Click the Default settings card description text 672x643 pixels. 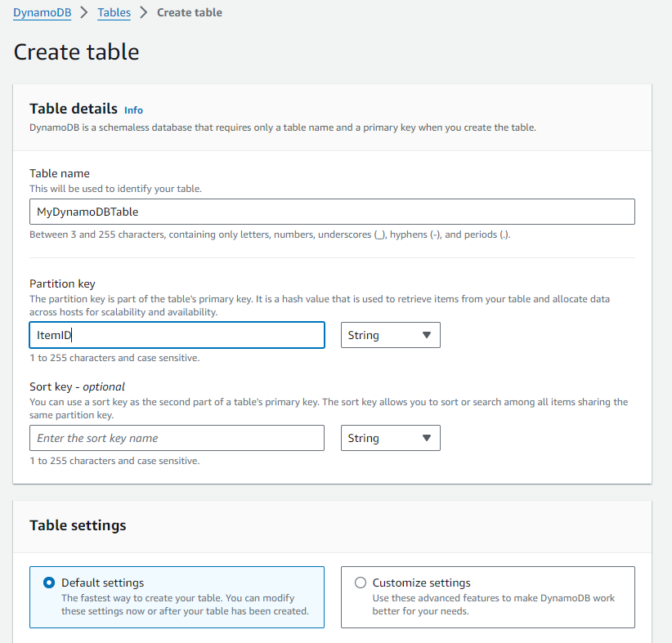[185, 605]
